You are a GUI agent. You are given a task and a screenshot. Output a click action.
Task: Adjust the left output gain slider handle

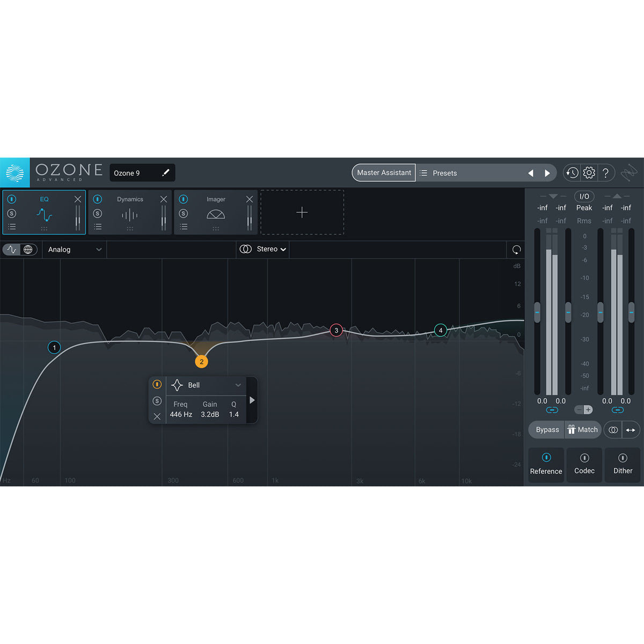(600, 312)
